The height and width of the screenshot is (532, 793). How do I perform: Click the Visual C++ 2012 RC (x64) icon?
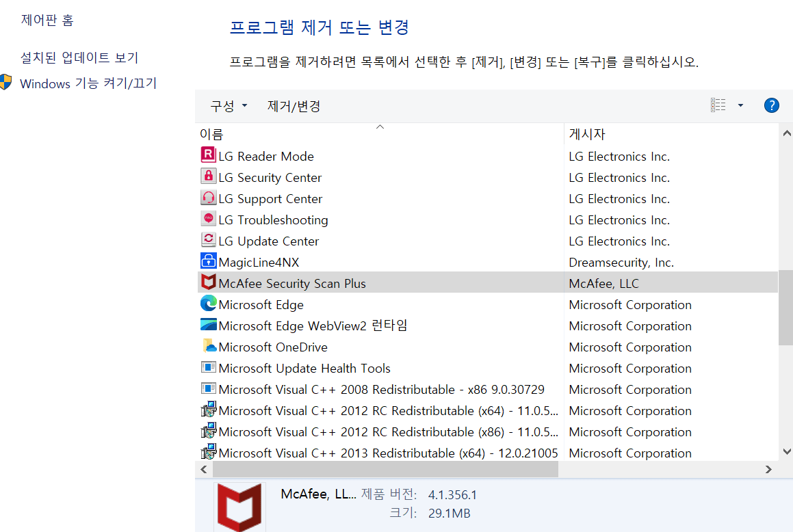(x=209, y=409)
